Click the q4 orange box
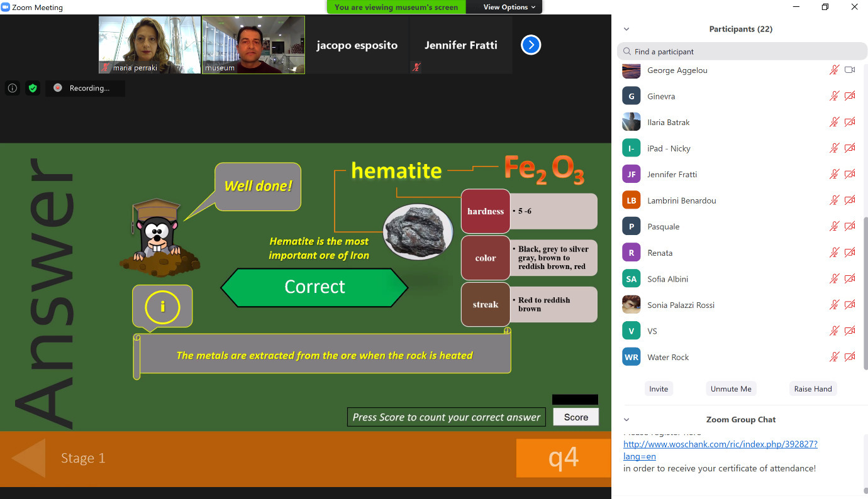This screenshot has width=868, height=499. coord(563,458)
